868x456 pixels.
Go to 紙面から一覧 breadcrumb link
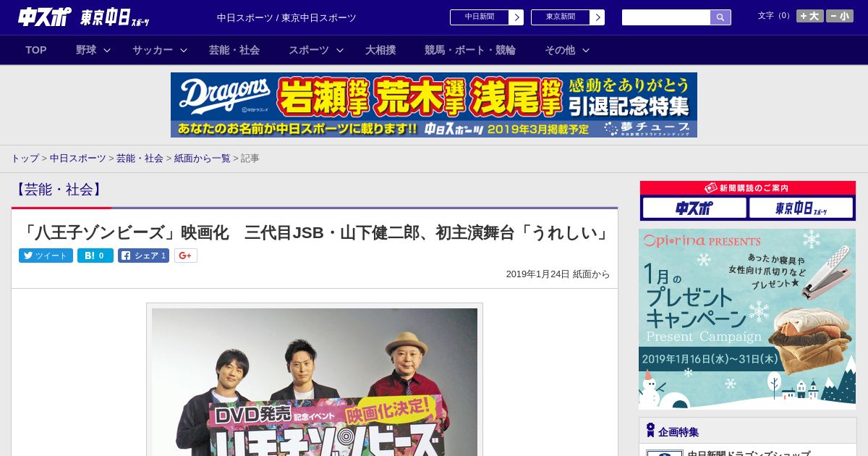coord(203,158)
